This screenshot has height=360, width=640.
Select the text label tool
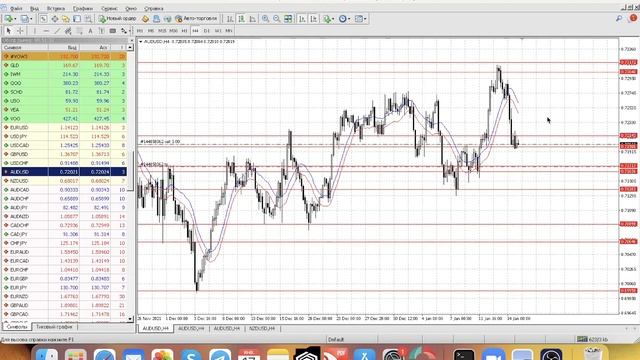coord(101,31)
